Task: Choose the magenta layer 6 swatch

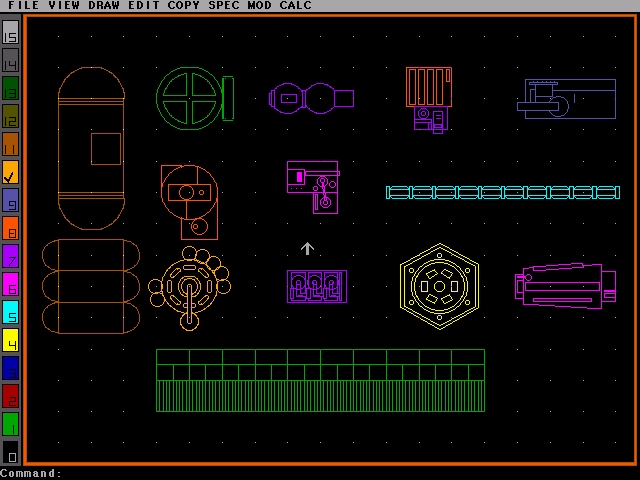Action: (10, 284)
